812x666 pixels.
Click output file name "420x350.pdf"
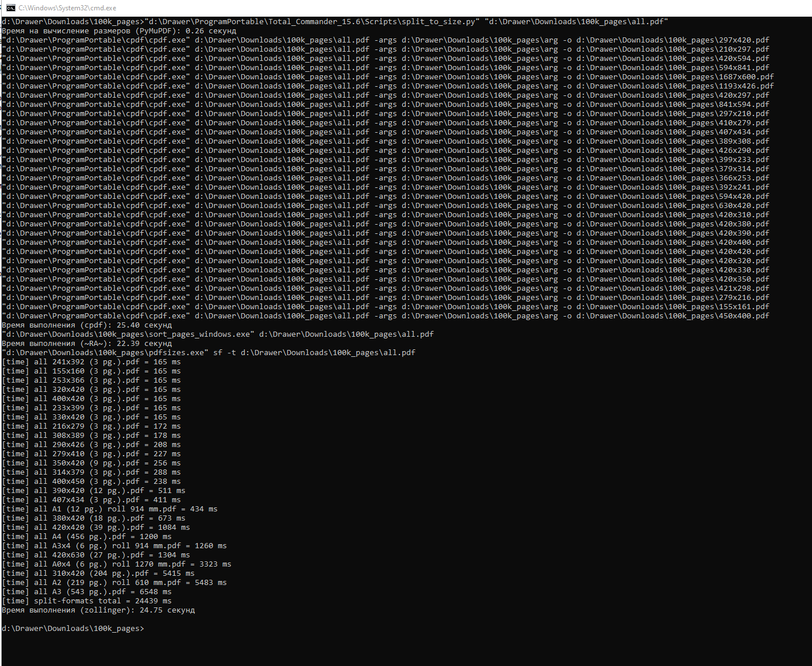[x=744, y=279]
